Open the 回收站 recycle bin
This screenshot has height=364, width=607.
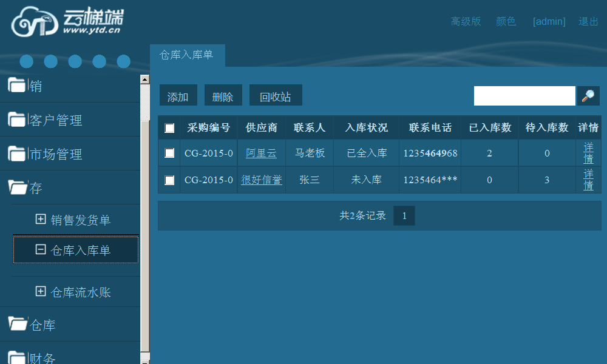(275, 95)
